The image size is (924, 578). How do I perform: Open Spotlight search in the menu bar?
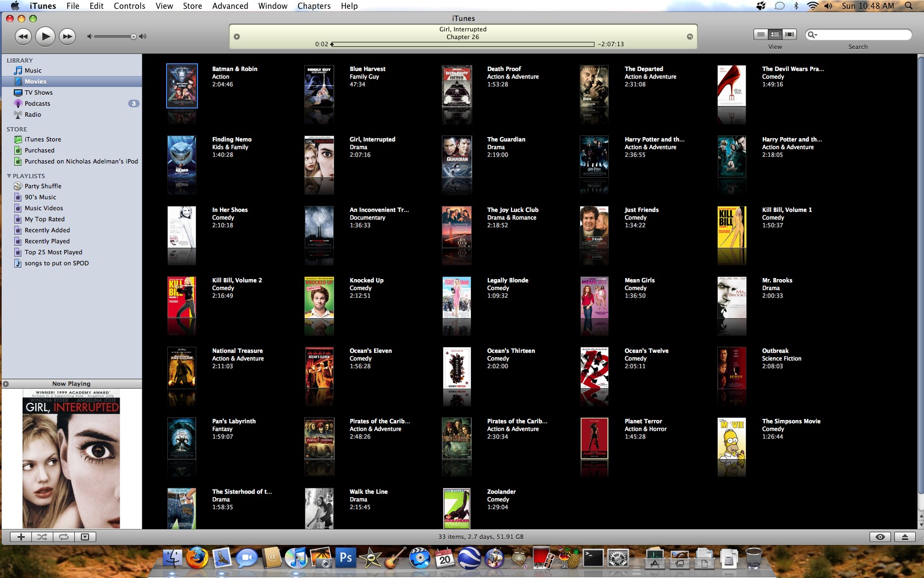coord(909,6)
